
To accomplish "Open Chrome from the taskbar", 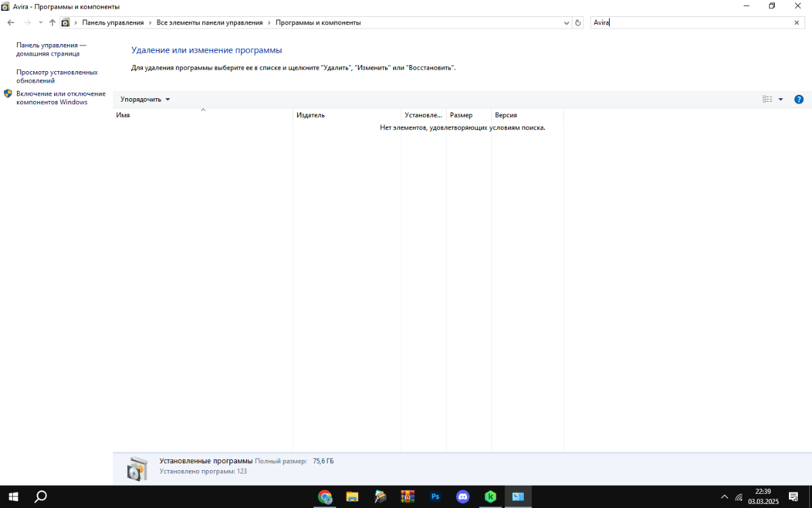I will [325, 496].
